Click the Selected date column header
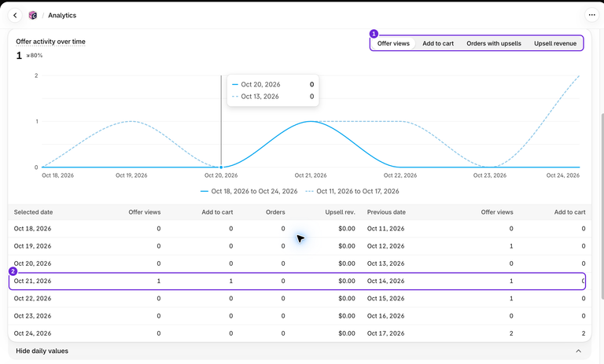Screen dimensions: 604x364 (34, 212)
